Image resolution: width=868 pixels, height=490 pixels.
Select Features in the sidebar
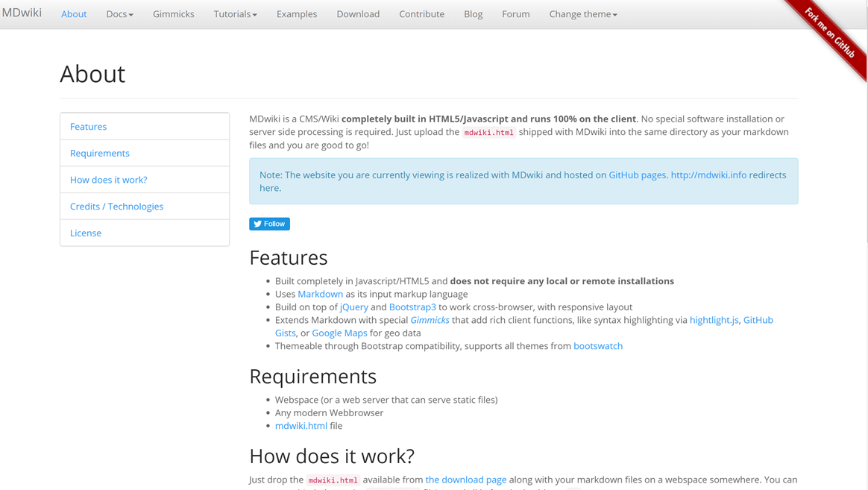[x=88, y=126]
